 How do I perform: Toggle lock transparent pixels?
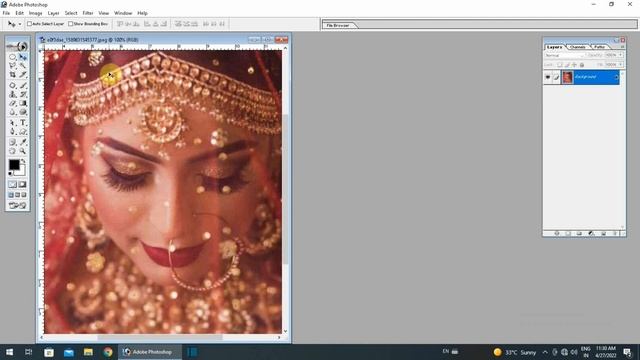(560, 64)
